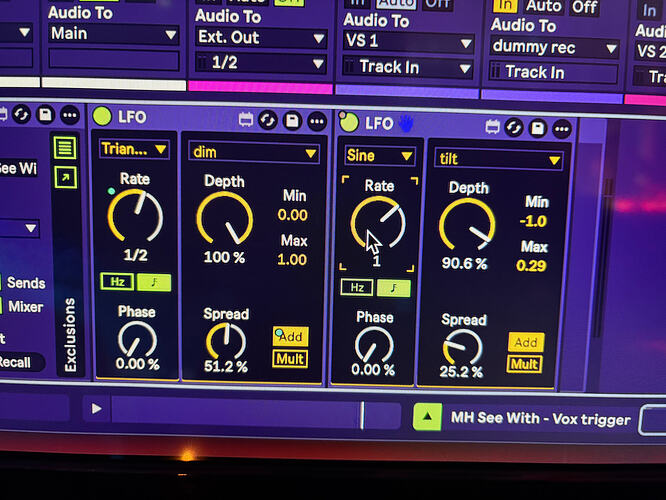
Task: Open the Triangle waveform dropdown
Action: 134,149
